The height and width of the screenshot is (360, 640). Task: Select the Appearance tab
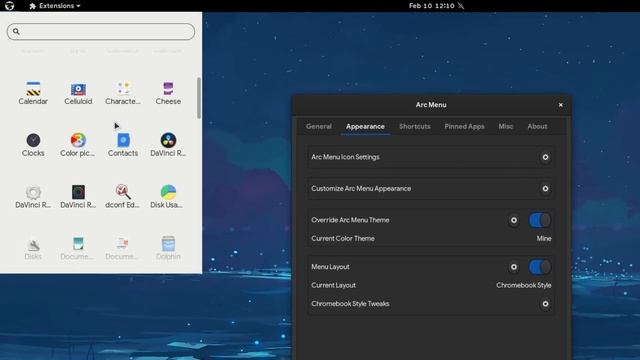click(365, 127)
